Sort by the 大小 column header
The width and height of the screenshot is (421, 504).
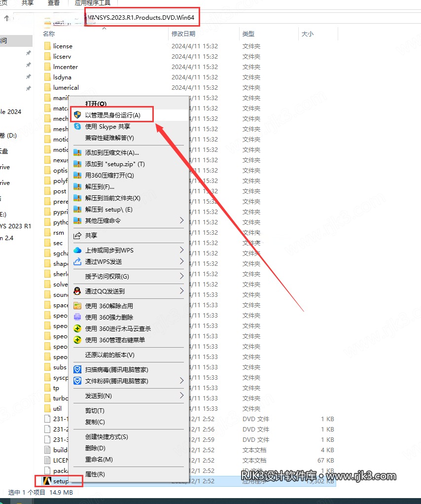(x=308, y=34)
